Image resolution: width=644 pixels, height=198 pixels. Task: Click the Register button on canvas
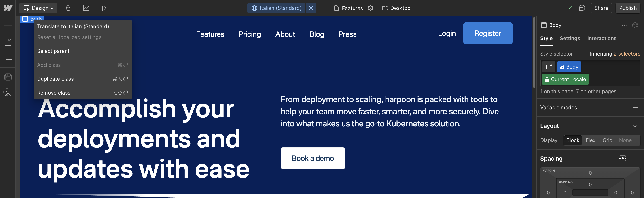pyautogui.click(x=488, y=33)
